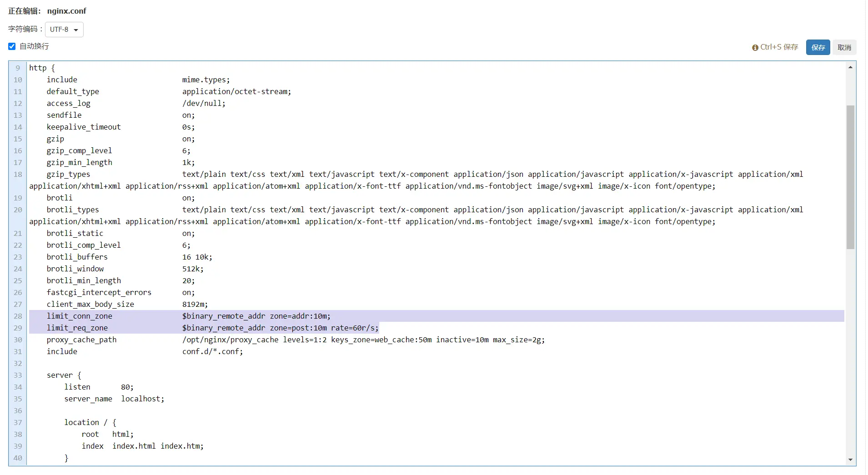Click the 'fastcgi_intercept_errors' directive
This screenshot has height=475, width=868.
pos(99,292)
